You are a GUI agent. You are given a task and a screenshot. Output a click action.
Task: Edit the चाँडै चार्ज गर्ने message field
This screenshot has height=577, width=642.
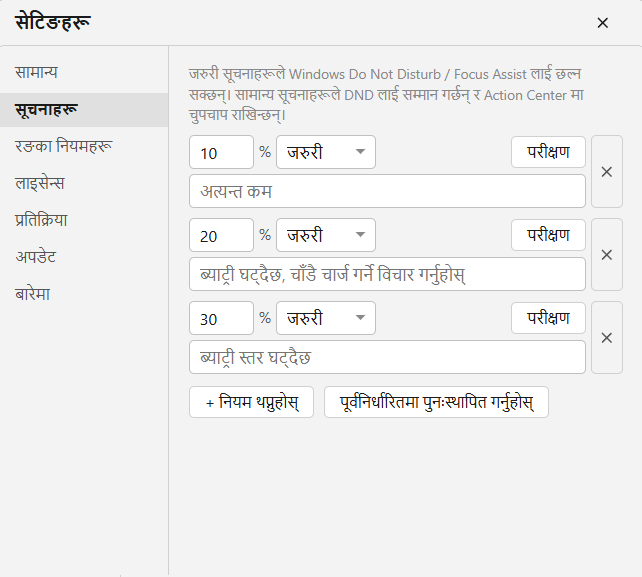pos(387,274)
